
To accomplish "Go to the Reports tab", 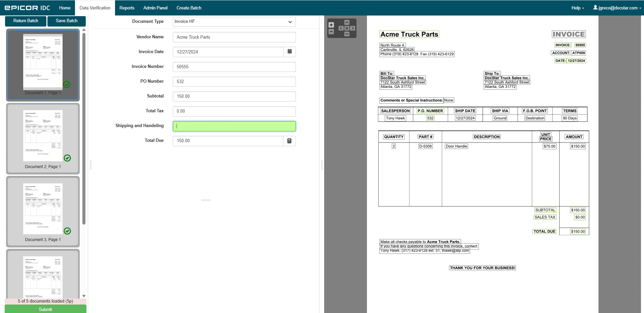I will (x=127, y=8).
